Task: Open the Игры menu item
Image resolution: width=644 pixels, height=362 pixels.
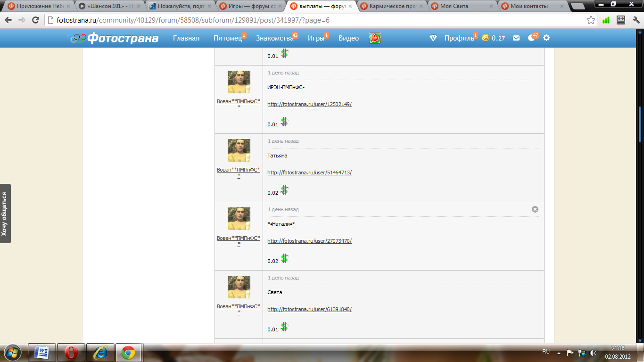Action: click(316, 38)
